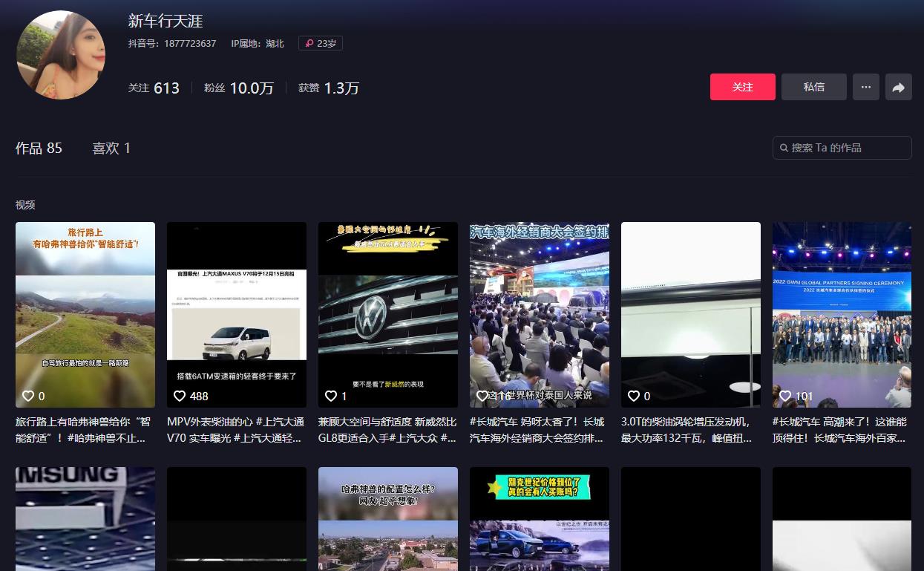Image resolution: width=924 pixels, height=571 pixels.
Task: Open the three-dots more options menu
Action: pos(865,87)
